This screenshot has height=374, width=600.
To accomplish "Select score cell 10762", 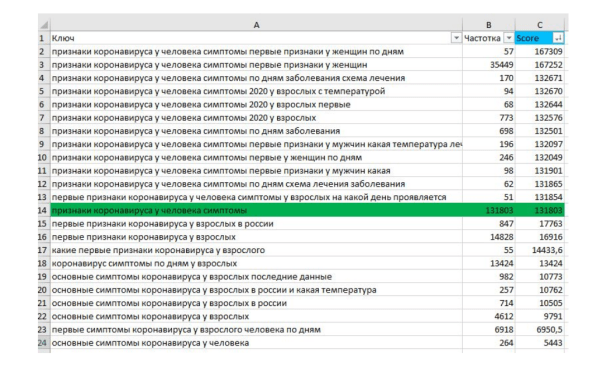I will pos(540,290).
